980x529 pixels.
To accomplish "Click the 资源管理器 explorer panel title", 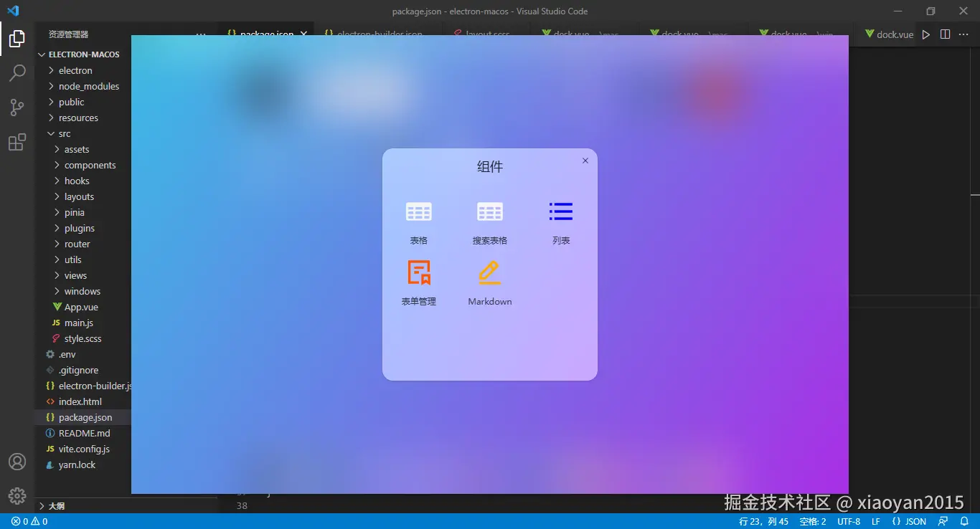I will tap(69, 34).
